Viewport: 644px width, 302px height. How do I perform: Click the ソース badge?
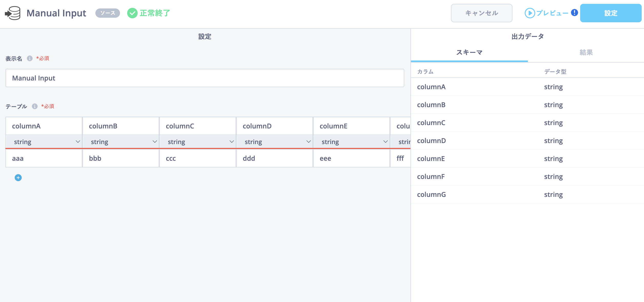(108, 13)
